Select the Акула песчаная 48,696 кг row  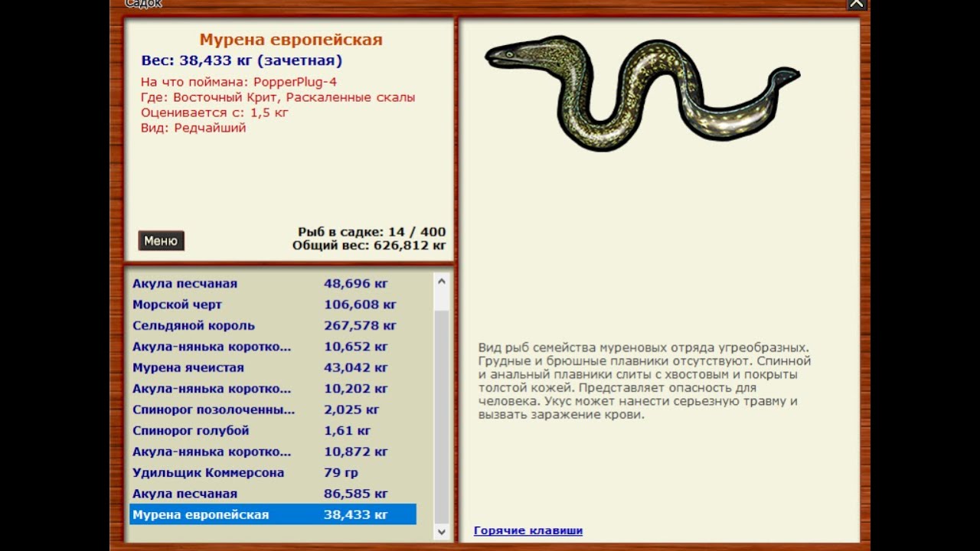pyautogui.click(x=273, y=283)
